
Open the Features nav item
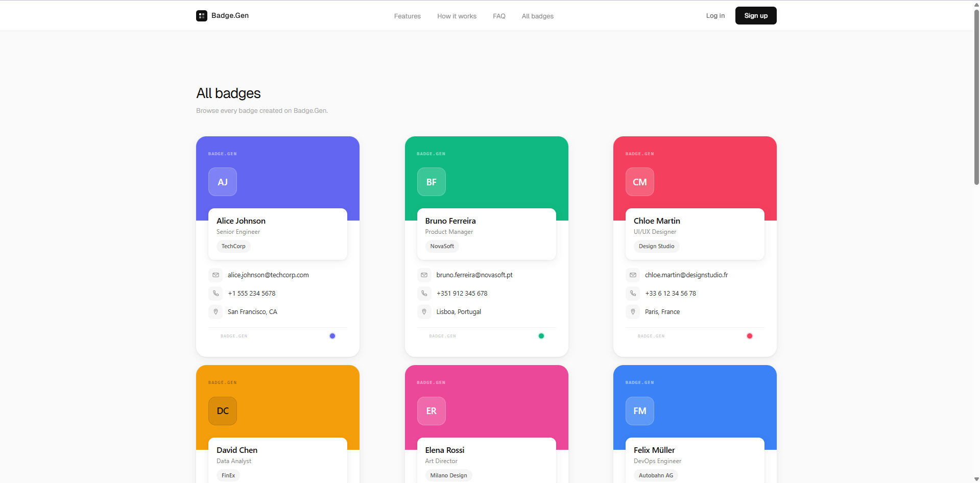408,16
